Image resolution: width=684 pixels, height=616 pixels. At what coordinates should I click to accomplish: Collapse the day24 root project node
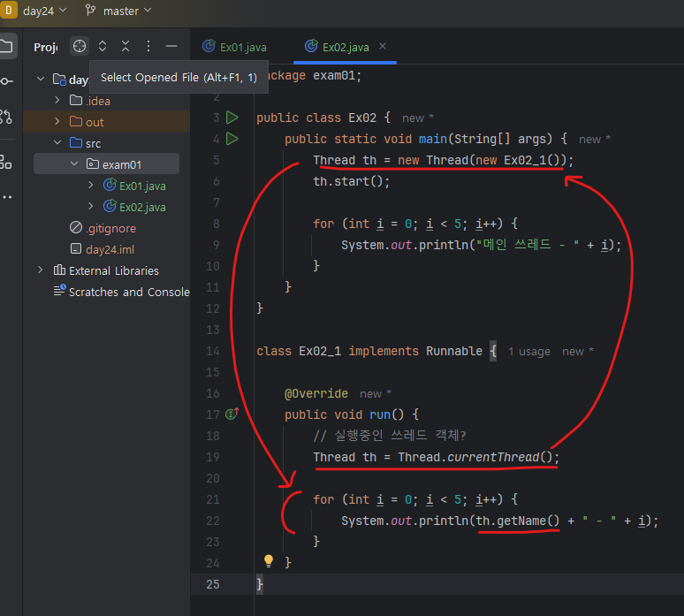(41, 79)
